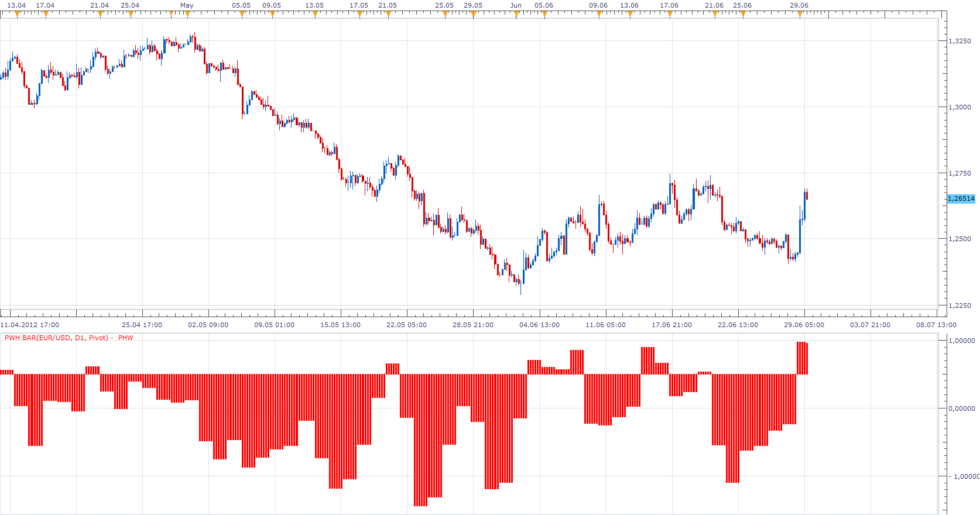Click the -1,00000 indicator scale value

pos(963,476)
